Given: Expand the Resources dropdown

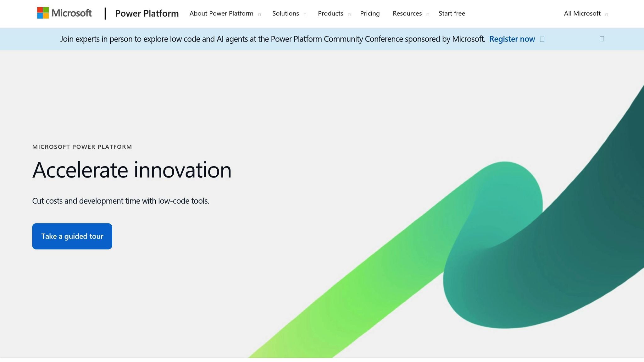Looking at the screenshot, I should click(427, 15).
